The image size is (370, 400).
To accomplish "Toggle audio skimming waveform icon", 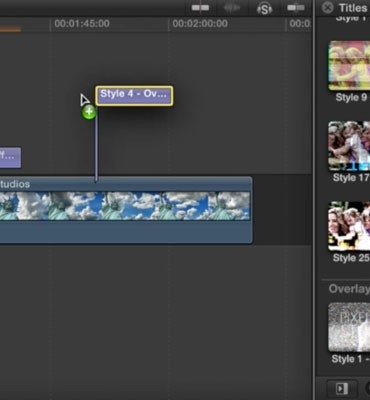I will coord(233,8).
